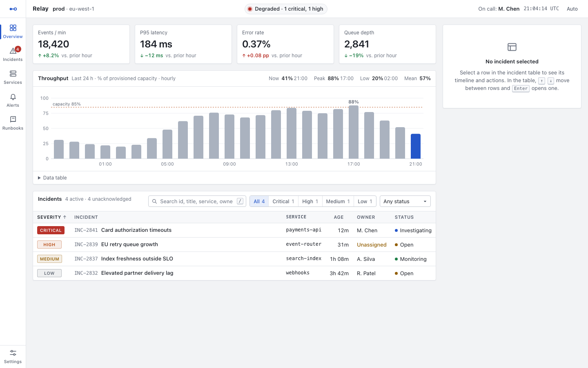588x368 pixels.
Task: Filter incidents by High severity
Action: (x=310, y=201)
